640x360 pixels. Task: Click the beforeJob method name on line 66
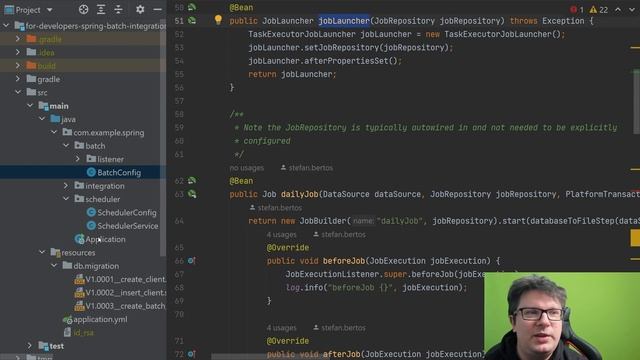coord(344,261)
